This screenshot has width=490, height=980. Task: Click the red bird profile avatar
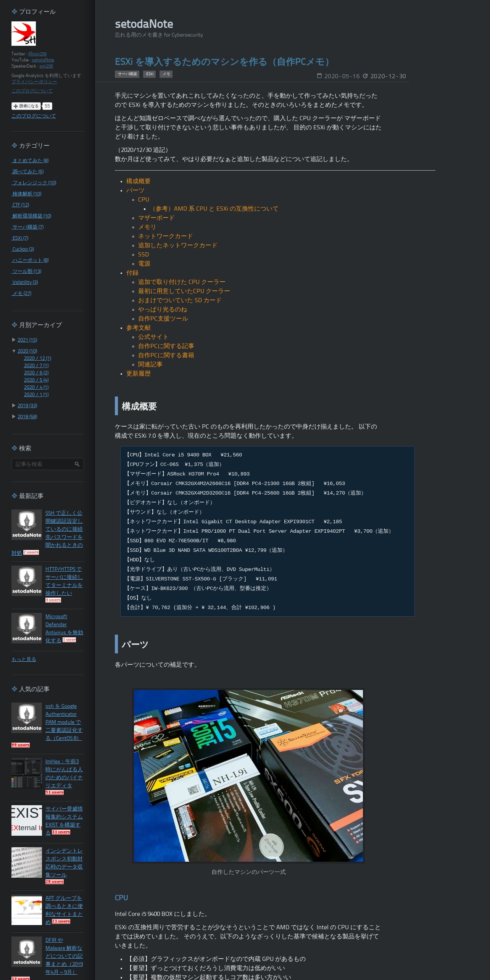[24, 34]
